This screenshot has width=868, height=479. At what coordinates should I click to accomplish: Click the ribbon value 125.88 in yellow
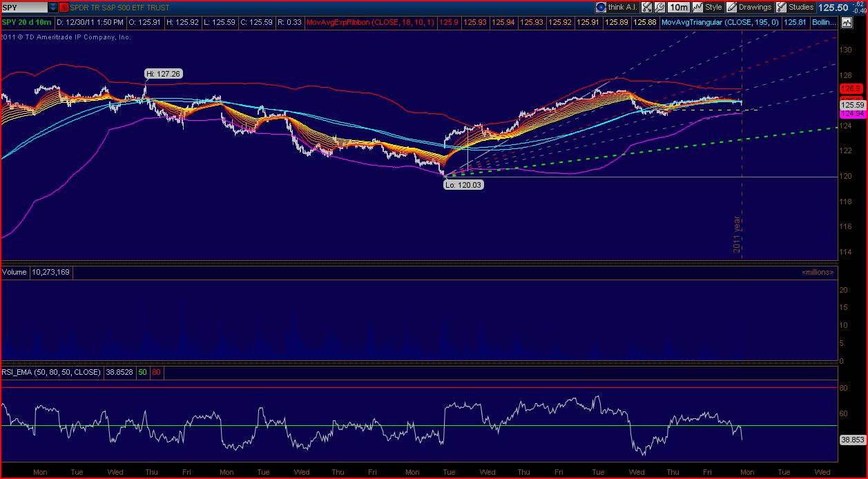[645, 22]
